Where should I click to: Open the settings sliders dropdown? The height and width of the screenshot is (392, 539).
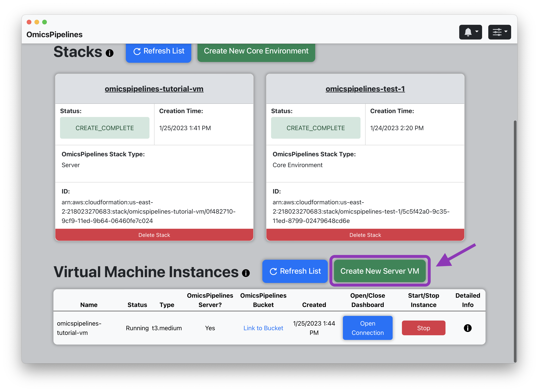(499, 32)
